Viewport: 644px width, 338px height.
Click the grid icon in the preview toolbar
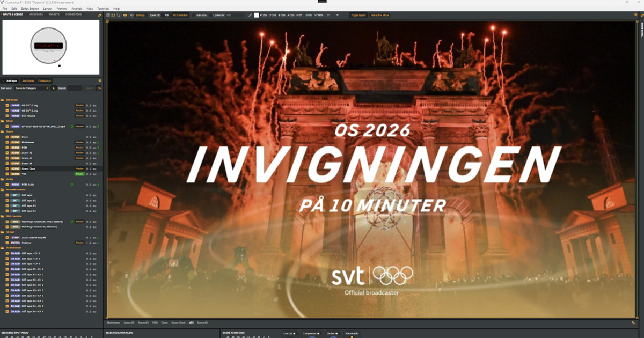click(x=108, y=15)
